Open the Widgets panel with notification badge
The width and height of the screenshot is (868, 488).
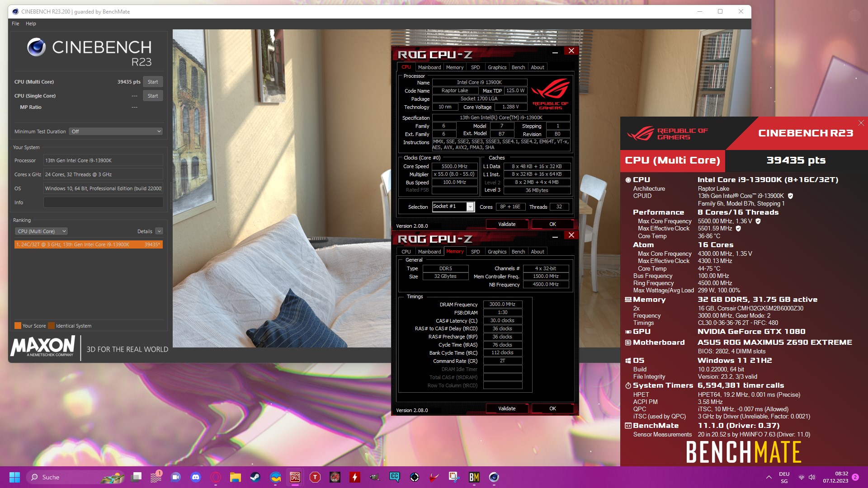tap(156, 477)
